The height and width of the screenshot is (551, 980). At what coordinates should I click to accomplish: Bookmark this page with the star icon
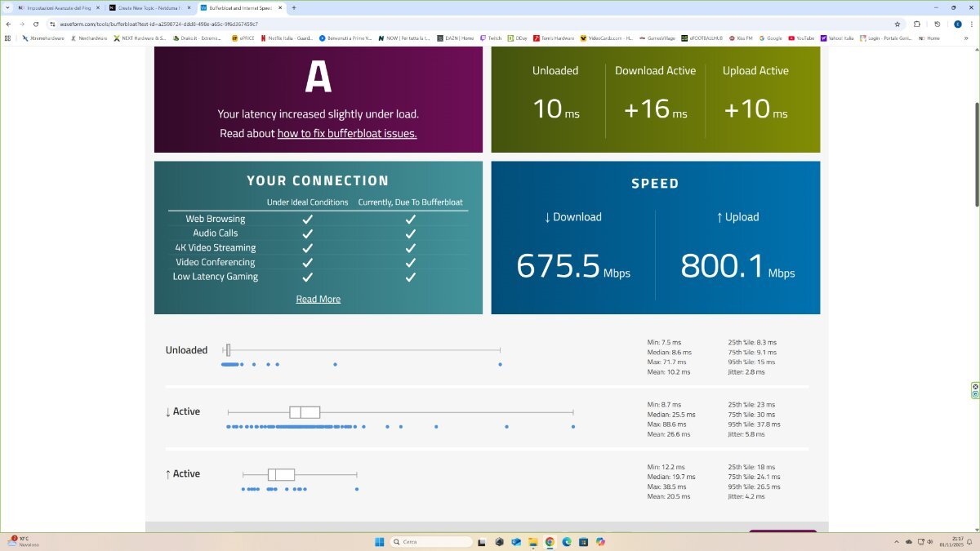(898, 24)
